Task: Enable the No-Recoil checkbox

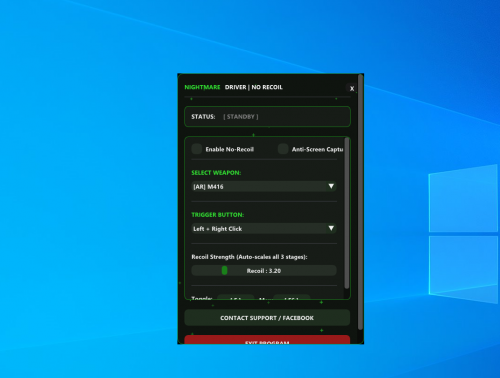Action: click(197, 149)
